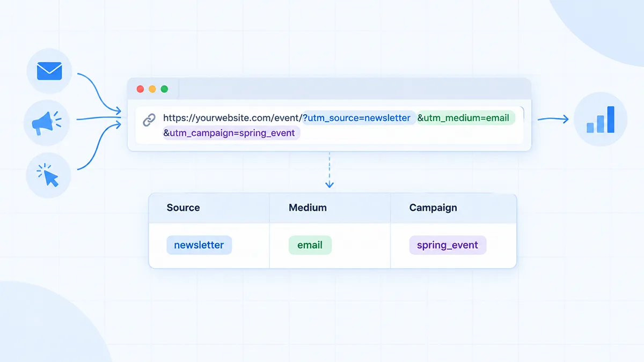This screenshot has height=362, width=644.
Task: Select the ?utm_source=newsletter URL segment
Action: pyautogui.click(x=359, y=118)
